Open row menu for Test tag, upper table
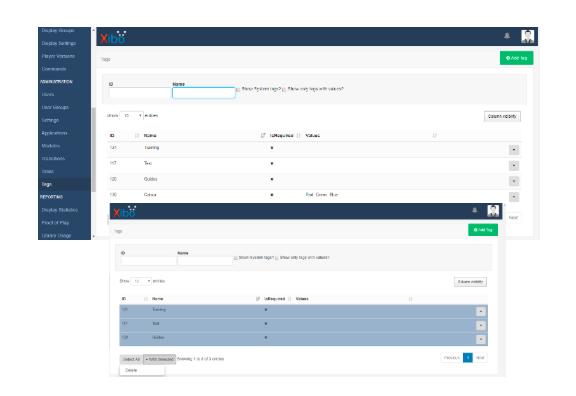The width and height of the screenshot is (576, 396). coord(514,165)
